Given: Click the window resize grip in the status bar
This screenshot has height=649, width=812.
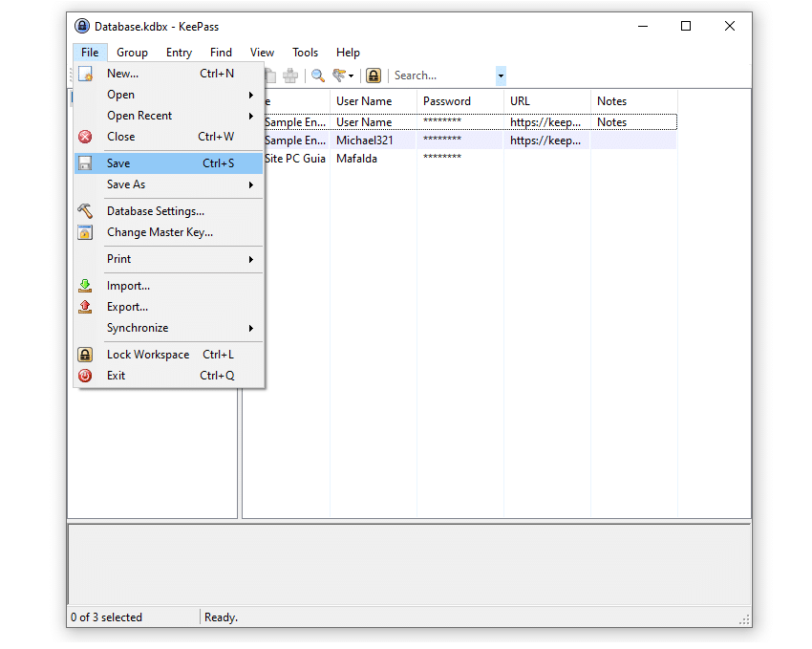Looking at the screenshot, I should pyautogui.click(x=745, y=620).
